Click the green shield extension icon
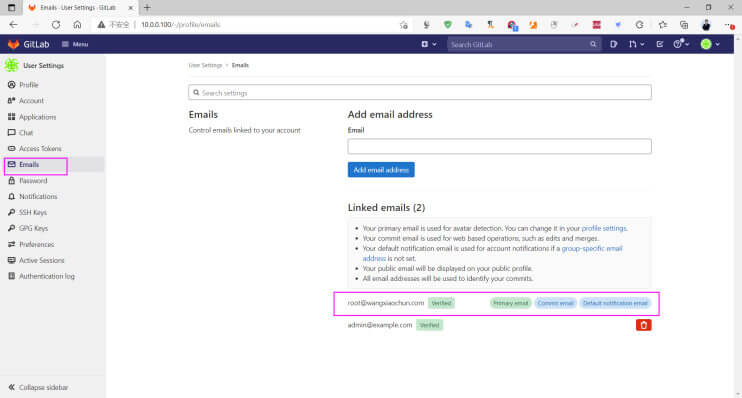 pyautogui.click(x=448, y=25)
